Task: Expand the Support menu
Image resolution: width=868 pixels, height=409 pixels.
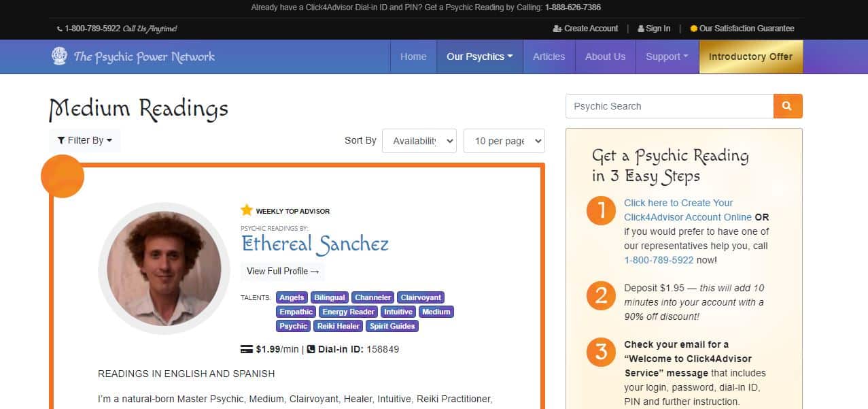Action: 667,56
